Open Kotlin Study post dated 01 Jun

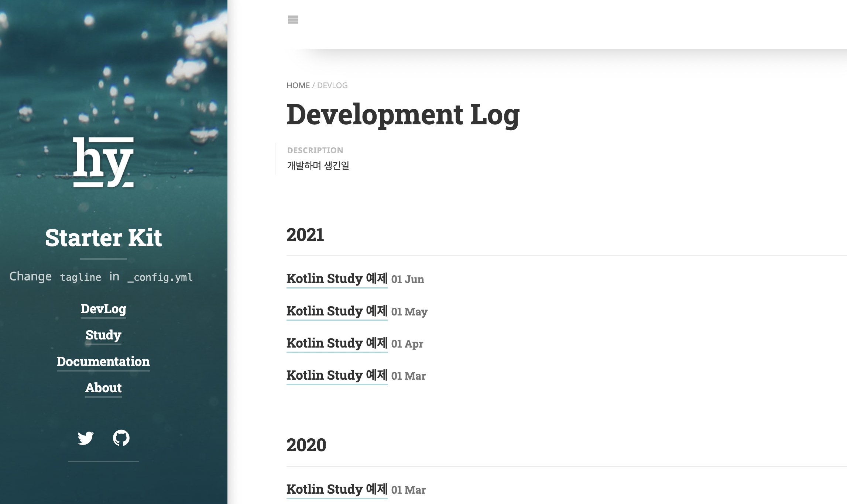[337, 279]
